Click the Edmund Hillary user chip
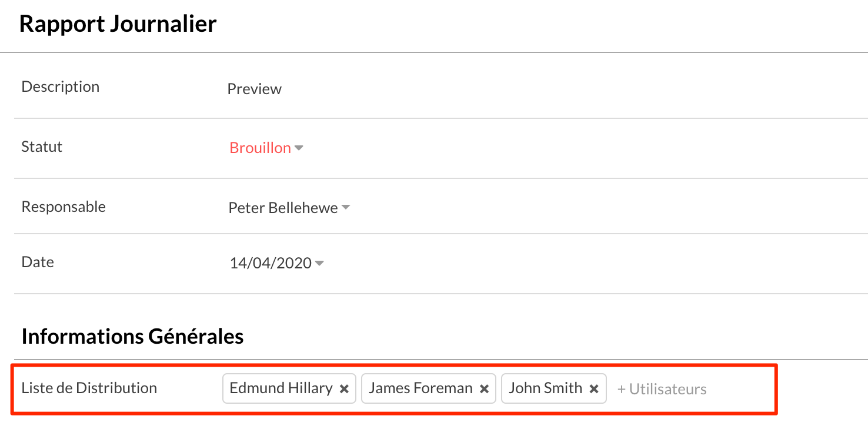This screenshot has width=868, height=432. click(279, 388)
